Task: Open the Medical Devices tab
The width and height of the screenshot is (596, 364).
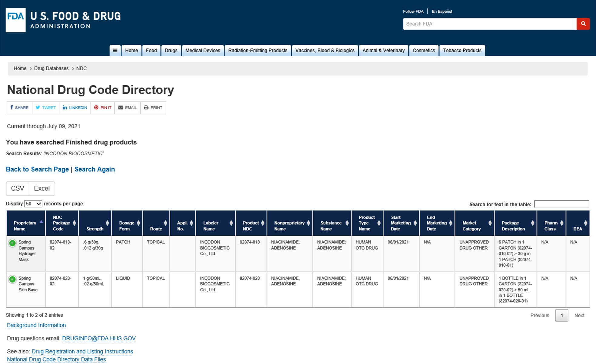Action: tap(203, 51)
